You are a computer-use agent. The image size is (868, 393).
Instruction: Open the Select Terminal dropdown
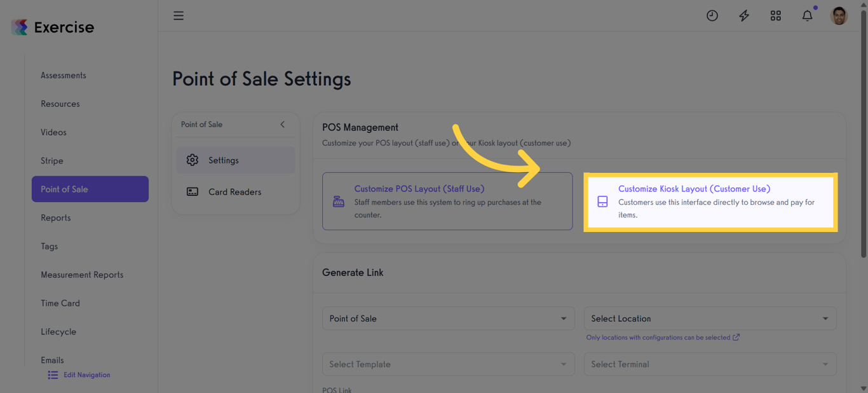(x=710, y=364)
